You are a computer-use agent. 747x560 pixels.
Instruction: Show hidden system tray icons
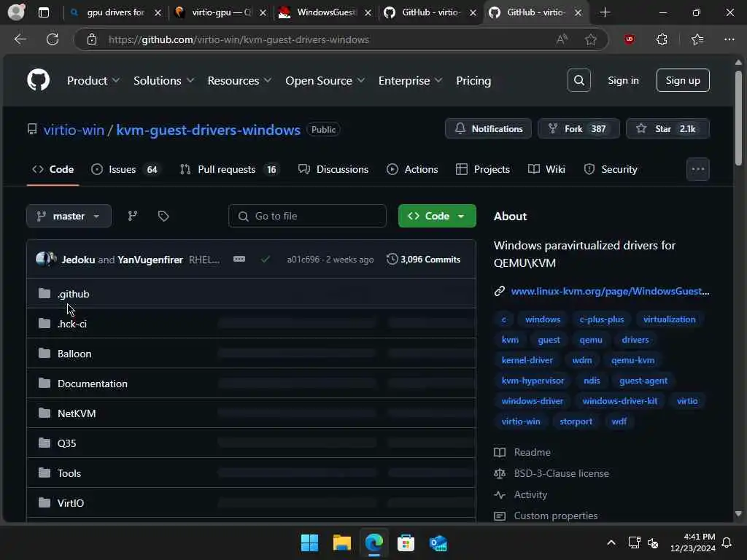[x=611, y=542]
